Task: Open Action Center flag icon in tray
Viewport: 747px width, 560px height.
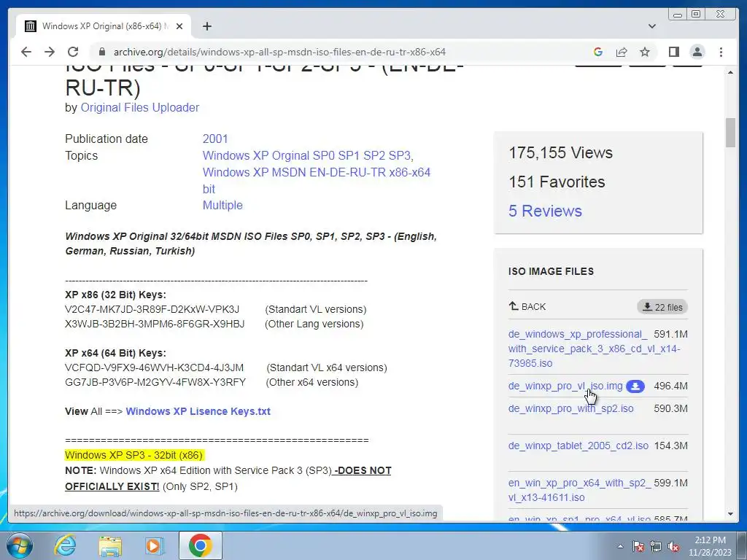Action: click(x=638, y=546)
